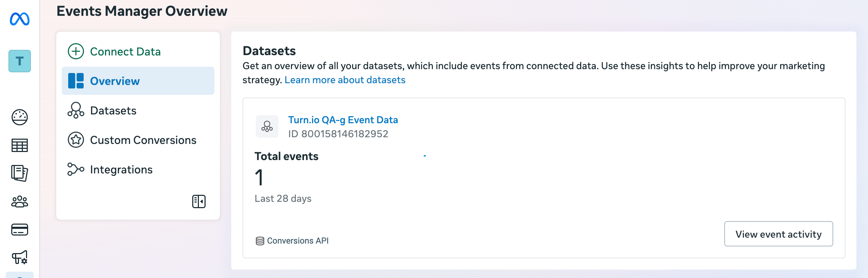Open the megaphone settings icon in left rail
The height and width of the screenshot is (278, 868).
20,257
